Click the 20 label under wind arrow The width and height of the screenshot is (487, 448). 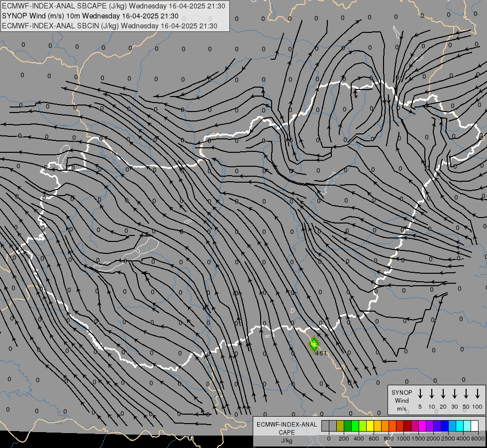pyautogui.click(x=443, y=407)
